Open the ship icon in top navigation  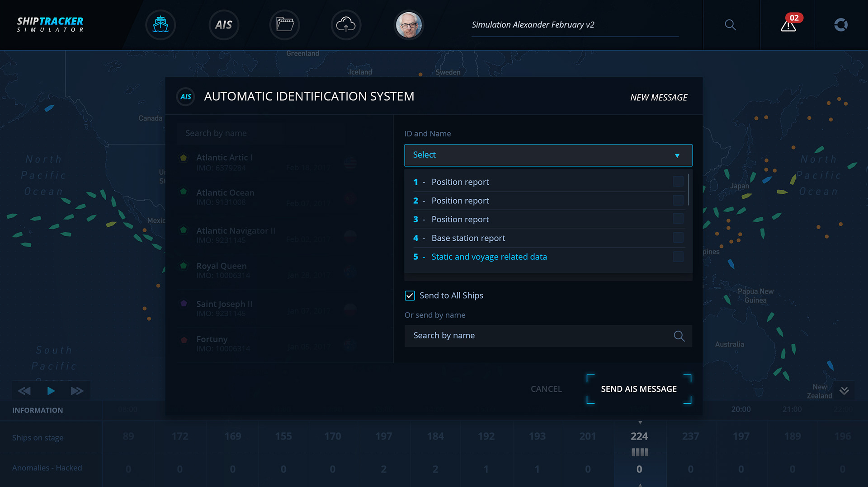[x=160, y=25]
